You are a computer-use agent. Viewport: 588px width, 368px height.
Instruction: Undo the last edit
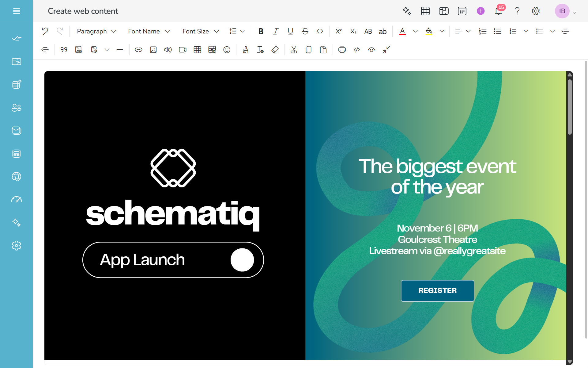tap(45, 31)
